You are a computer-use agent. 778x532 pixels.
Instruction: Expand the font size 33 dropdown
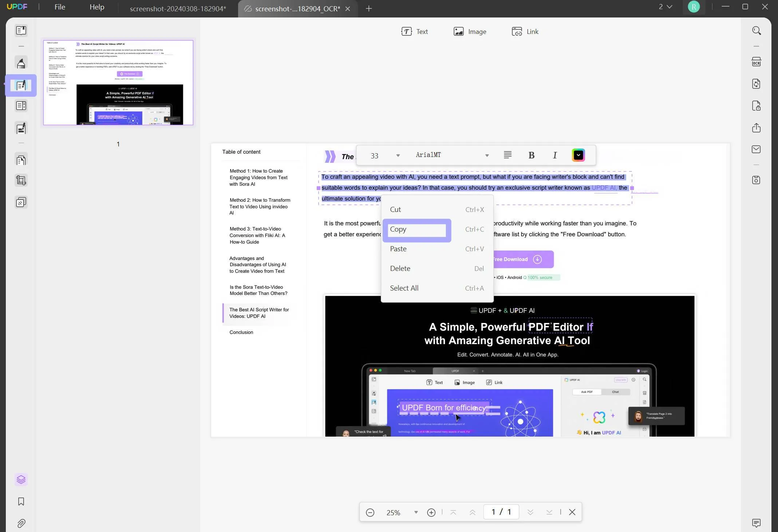[x=398, y=156]
